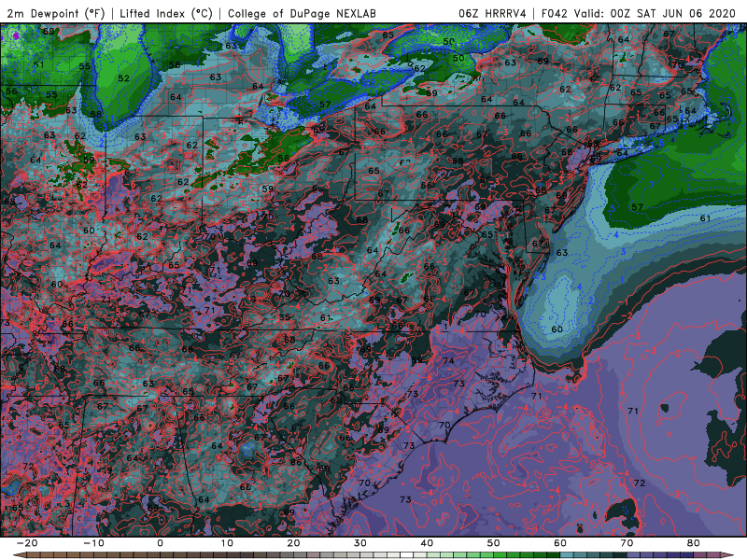Click the '2m Dewpoint (°F)' title label

click(55, 14)
